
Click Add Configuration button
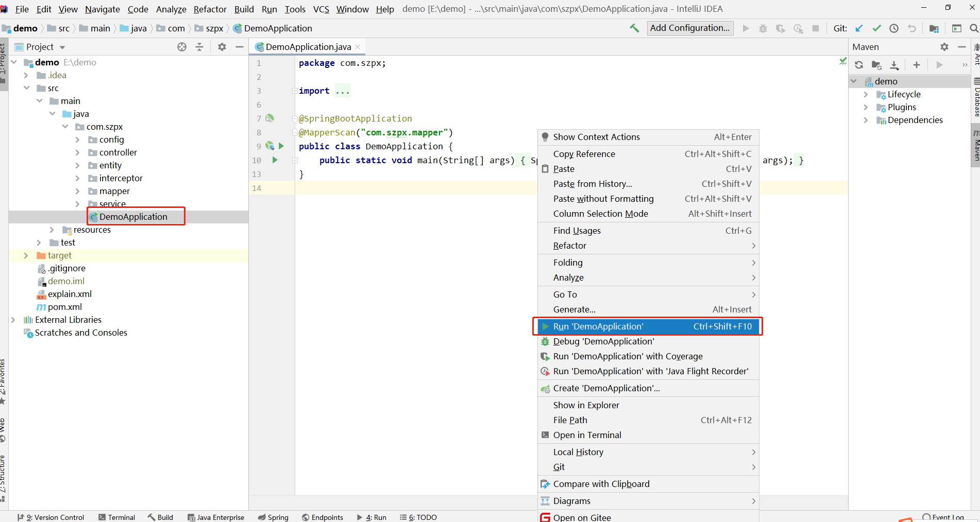pos(690,28)
